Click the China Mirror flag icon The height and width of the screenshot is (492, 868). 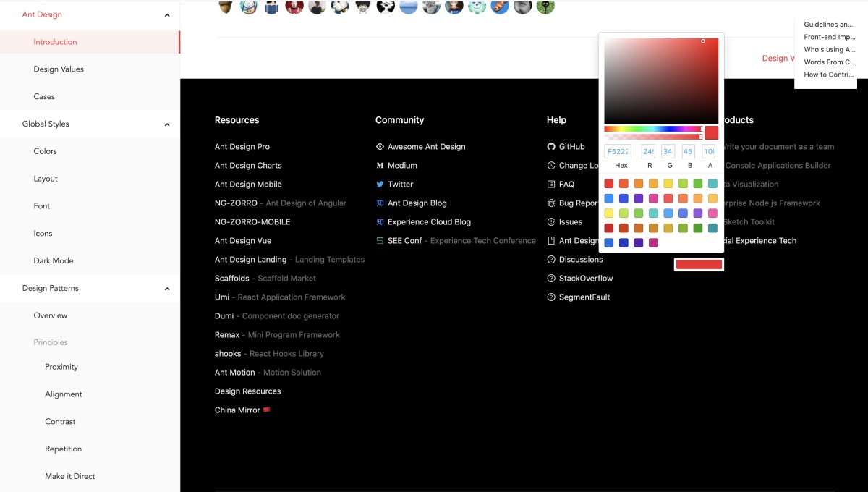point(267,410)
